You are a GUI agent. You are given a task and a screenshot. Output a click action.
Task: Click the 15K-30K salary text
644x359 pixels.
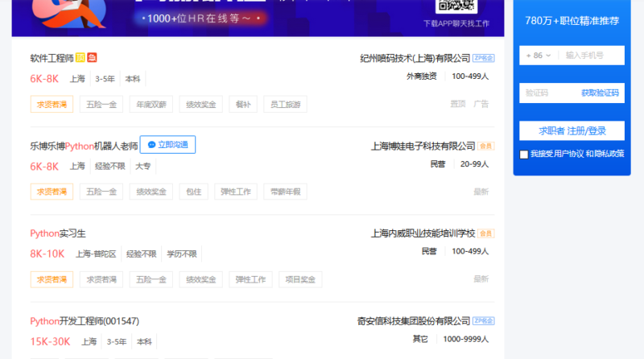tap(50, 342)
